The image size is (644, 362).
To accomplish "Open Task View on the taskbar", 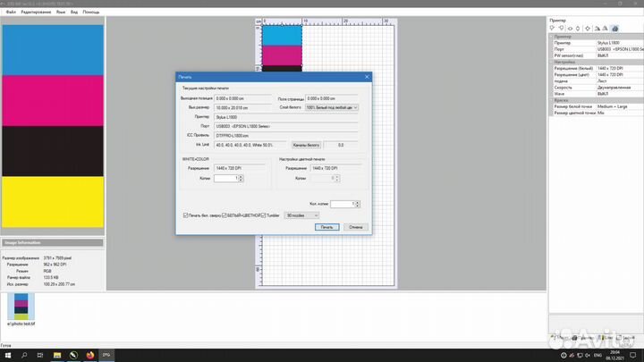I will [40, 355].
